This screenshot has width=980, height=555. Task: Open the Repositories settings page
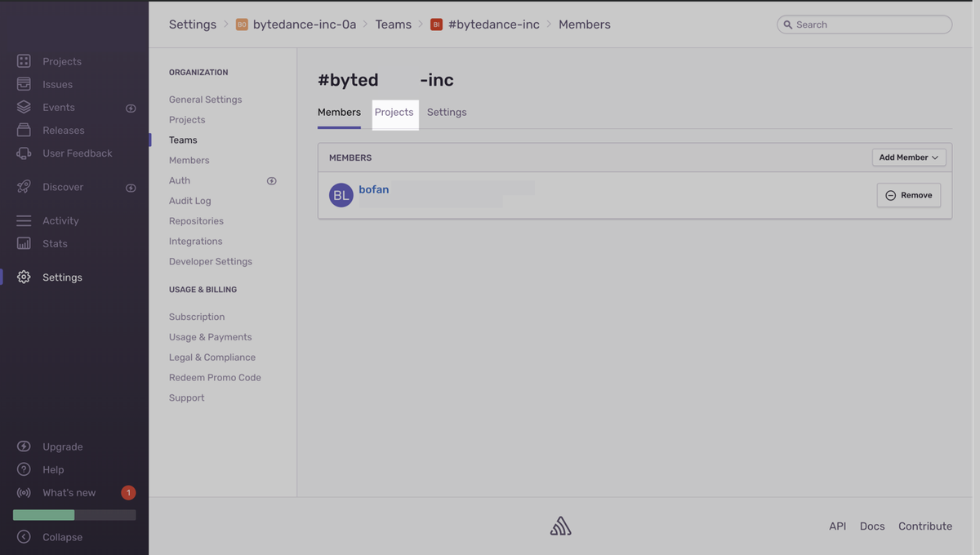click(x=196, y=221)
